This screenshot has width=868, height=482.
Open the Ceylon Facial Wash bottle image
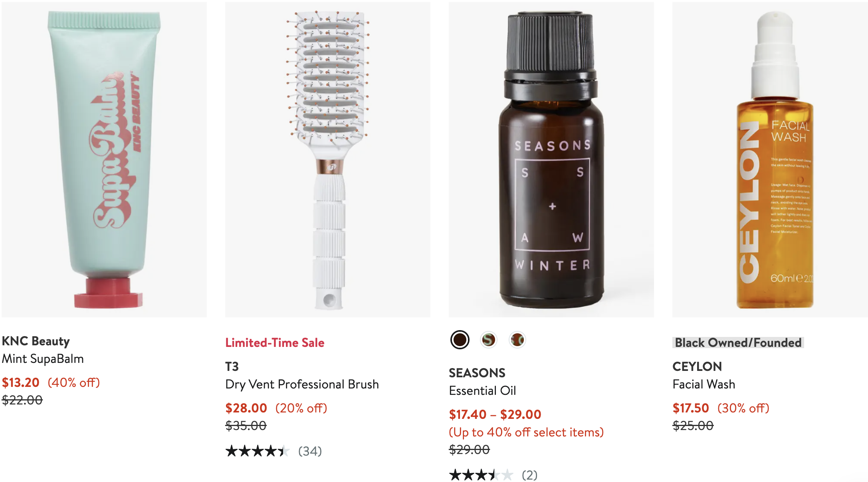[770, 159]
